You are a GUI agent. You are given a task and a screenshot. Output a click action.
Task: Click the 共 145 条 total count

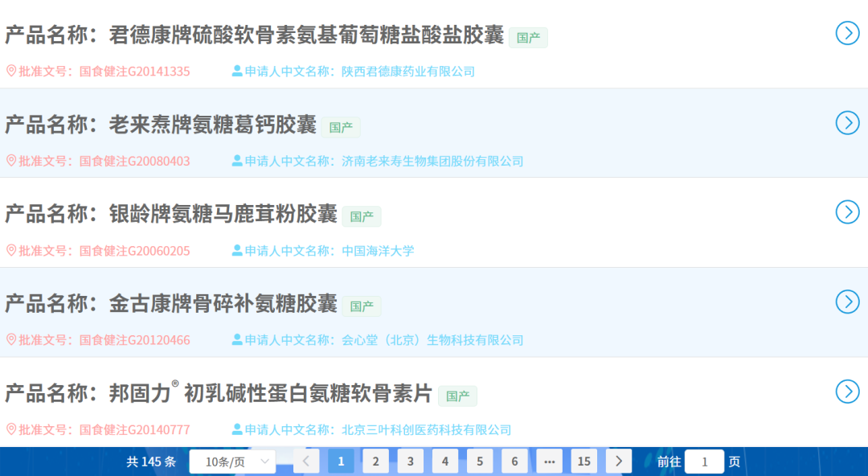[x=151, y=462]
